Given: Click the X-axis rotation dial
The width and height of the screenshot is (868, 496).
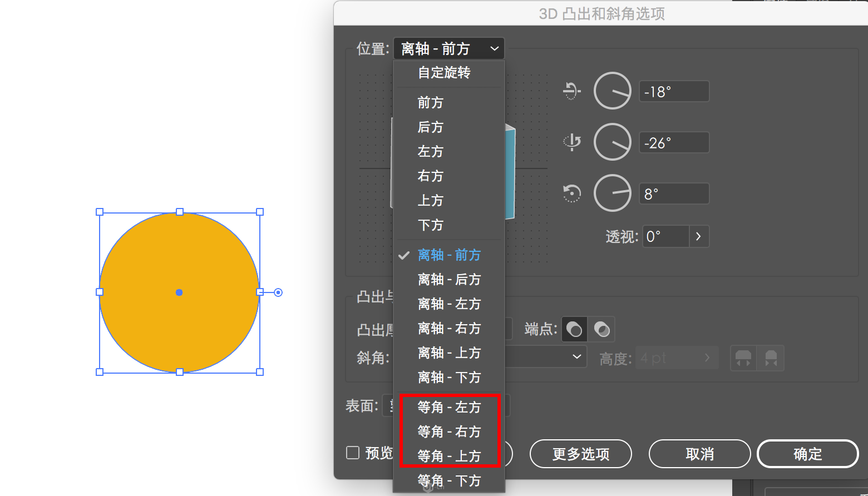Looking at the screenshot, I should point(612,91).
